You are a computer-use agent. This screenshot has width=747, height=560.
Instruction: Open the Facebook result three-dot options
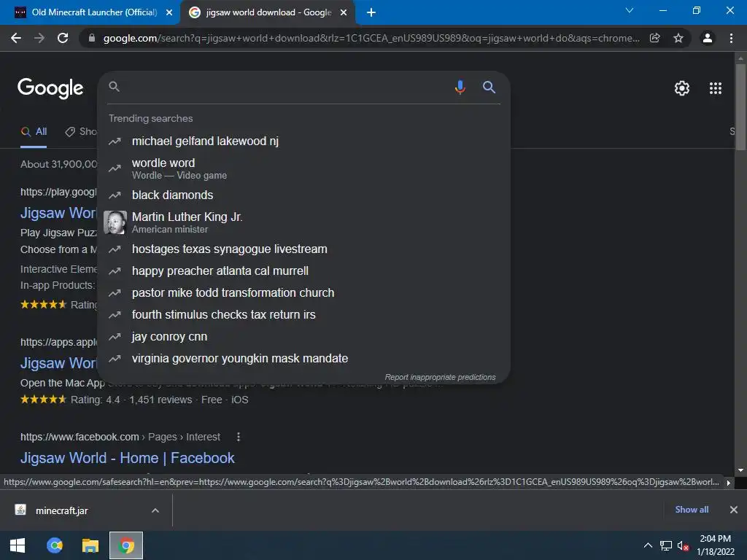(x=239, y=437)
